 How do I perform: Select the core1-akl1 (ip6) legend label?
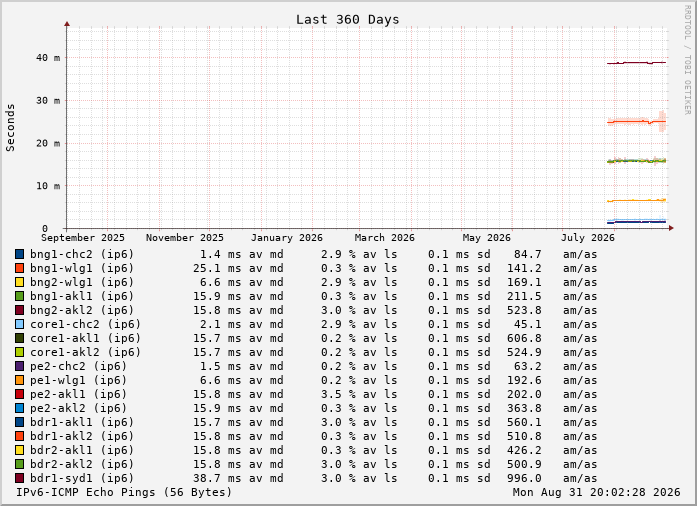85,338
